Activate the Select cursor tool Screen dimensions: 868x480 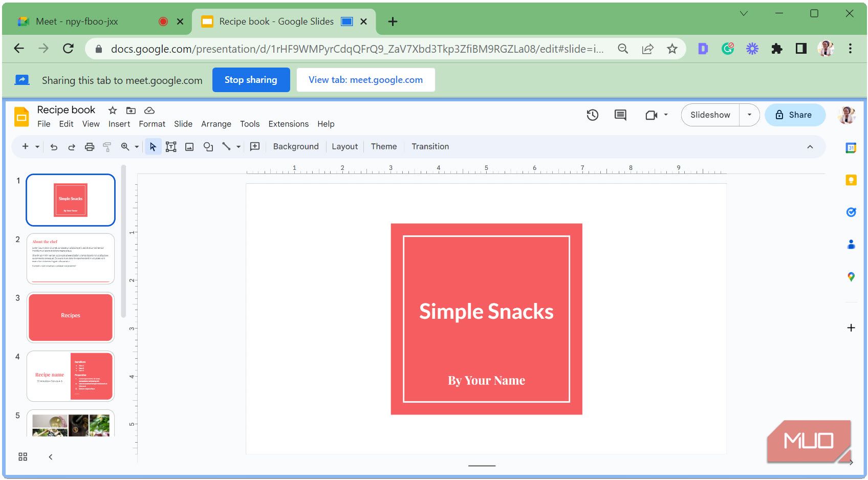pyautogui.click(x=153, y=146)
